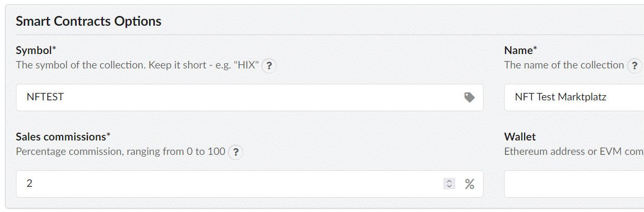
Task: Click 'The name of the collection' description
Action: pos(564,65)
